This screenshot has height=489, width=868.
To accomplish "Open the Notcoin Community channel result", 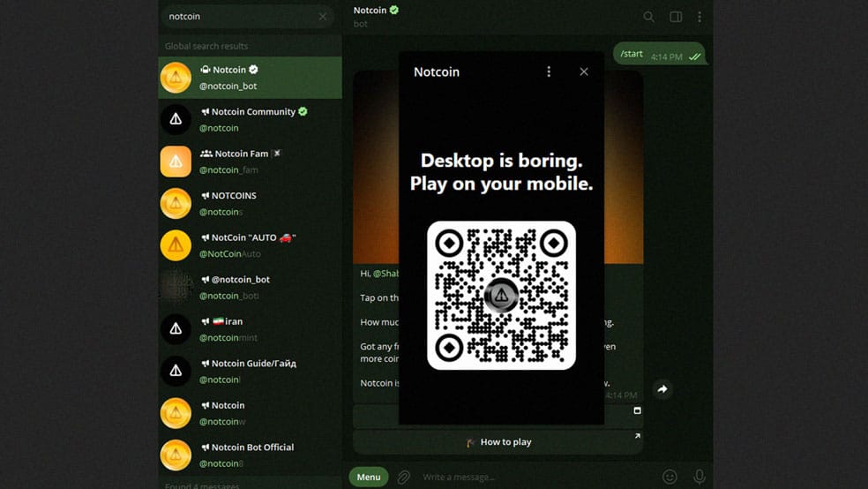I will tap(250, 120).
